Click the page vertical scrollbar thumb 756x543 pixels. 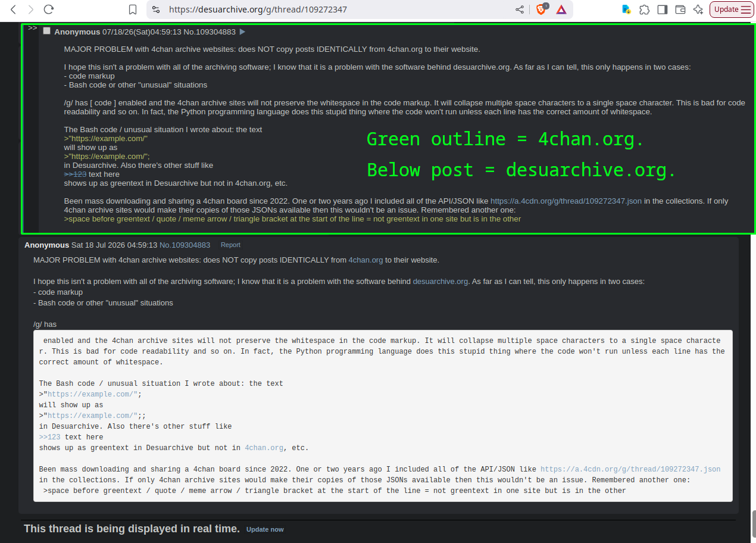[753, 524]
